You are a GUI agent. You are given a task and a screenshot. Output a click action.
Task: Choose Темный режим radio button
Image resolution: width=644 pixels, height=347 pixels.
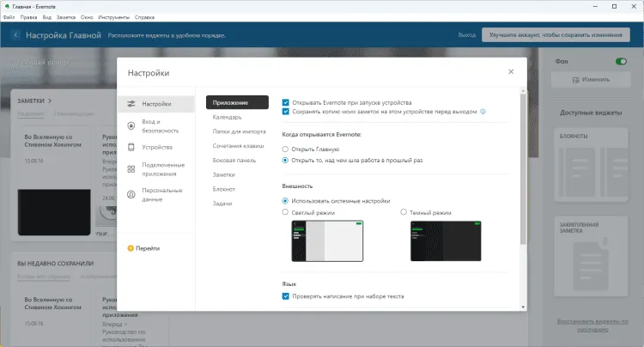click(x=404, y=212)
